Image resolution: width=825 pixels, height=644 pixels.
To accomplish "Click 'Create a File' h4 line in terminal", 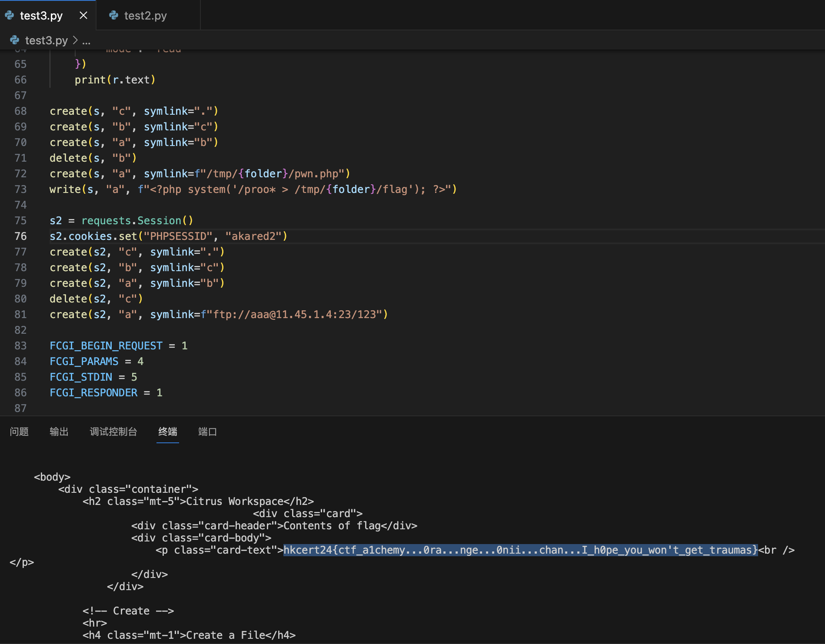I will tap(189, 635).
